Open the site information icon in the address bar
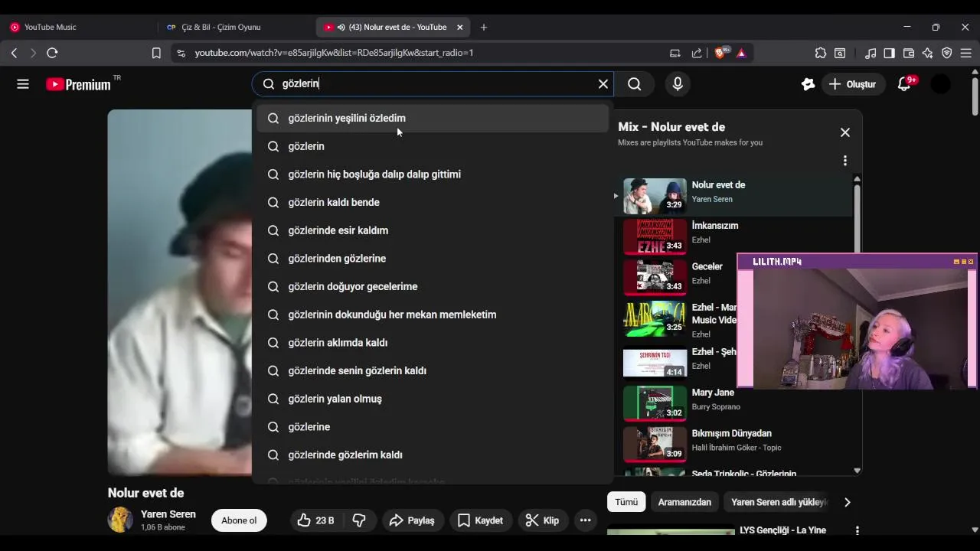The height and width of the screenshot is (551, 980). point(181,53)
